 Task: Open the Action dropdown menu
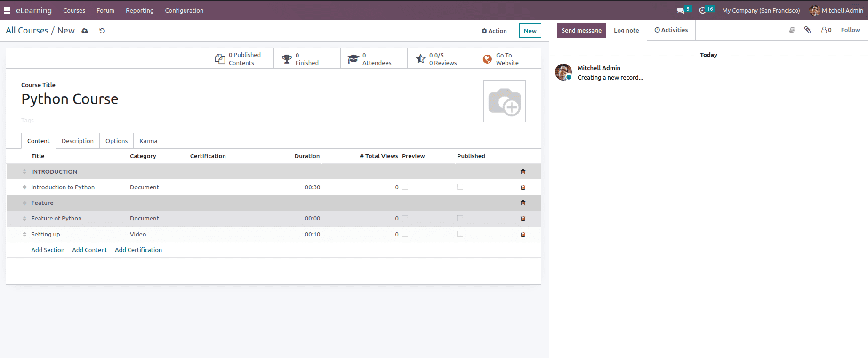coord(494,31)
